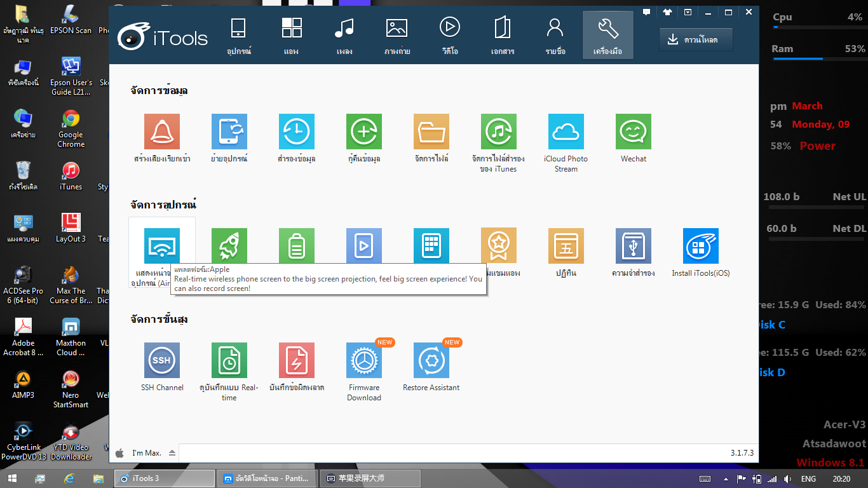Switch to the ภาพถ่าย (Photos) tab
The image size is (868, 488).
point(397,36)
